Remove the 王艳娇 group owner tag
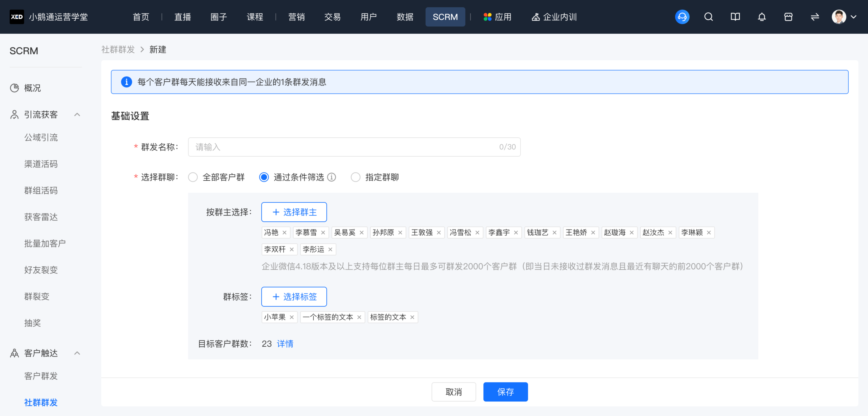The image size is (868, 416). click(x=593, y=233)
